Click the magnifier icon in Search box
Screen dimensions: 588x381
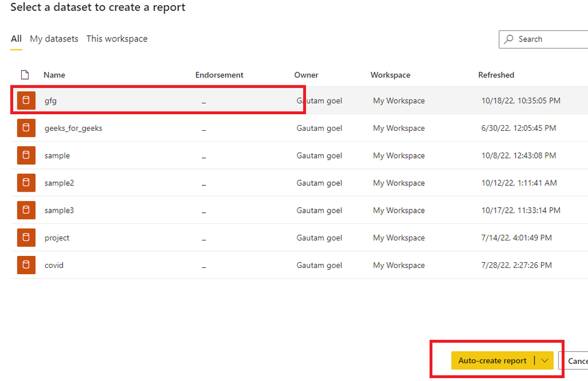click(509, 39)
